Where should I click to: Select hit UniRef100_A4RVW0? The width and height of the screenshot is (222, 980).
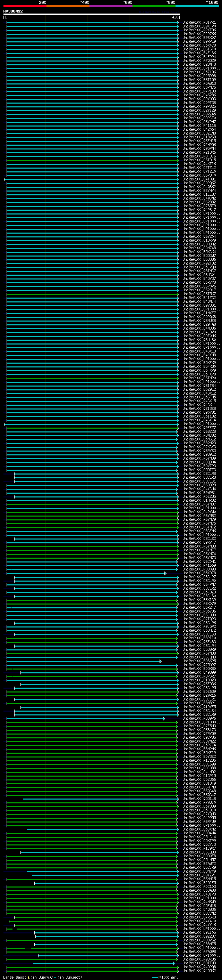point(199,512)
